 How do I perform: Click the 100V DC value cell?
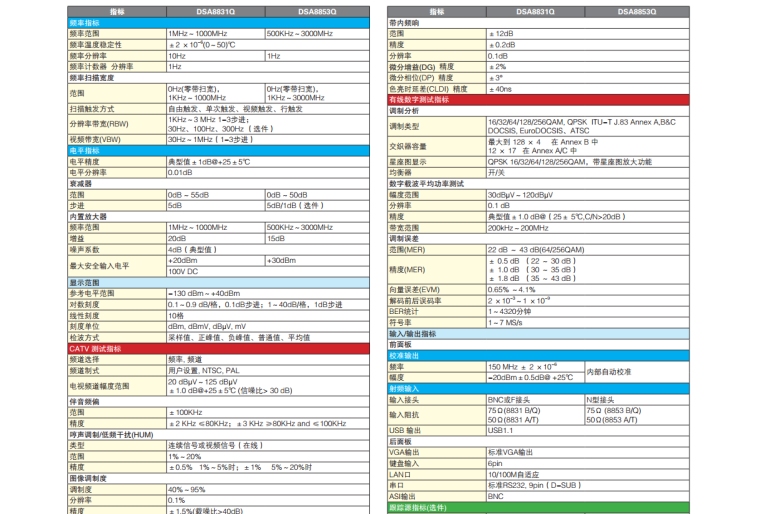coord(215,271)
